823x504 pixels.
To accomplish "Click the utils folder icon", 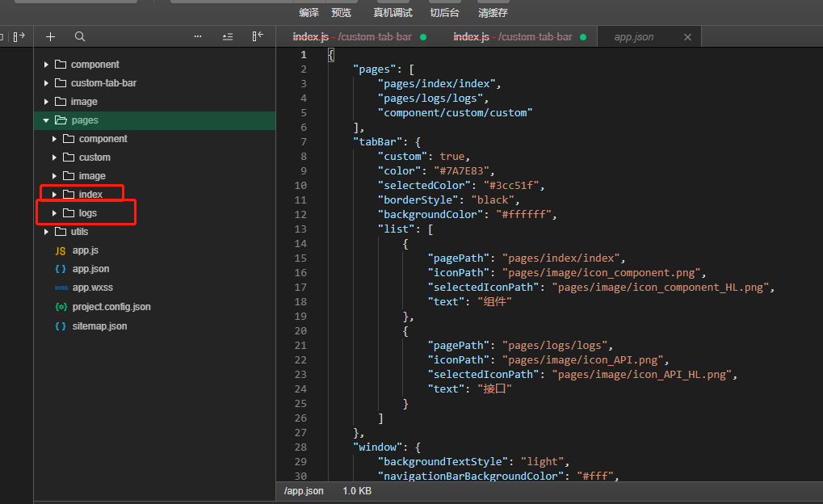I will coord(61,232).
